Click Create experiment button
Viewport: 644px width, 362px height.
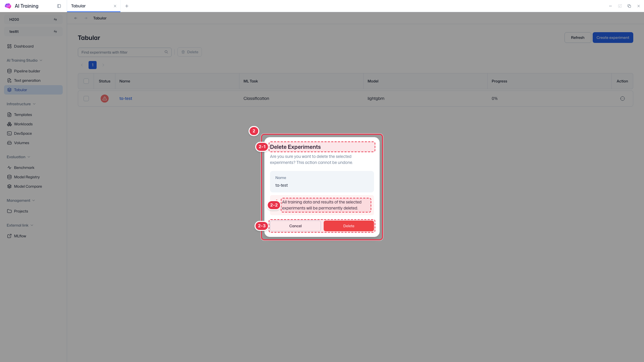613,38
